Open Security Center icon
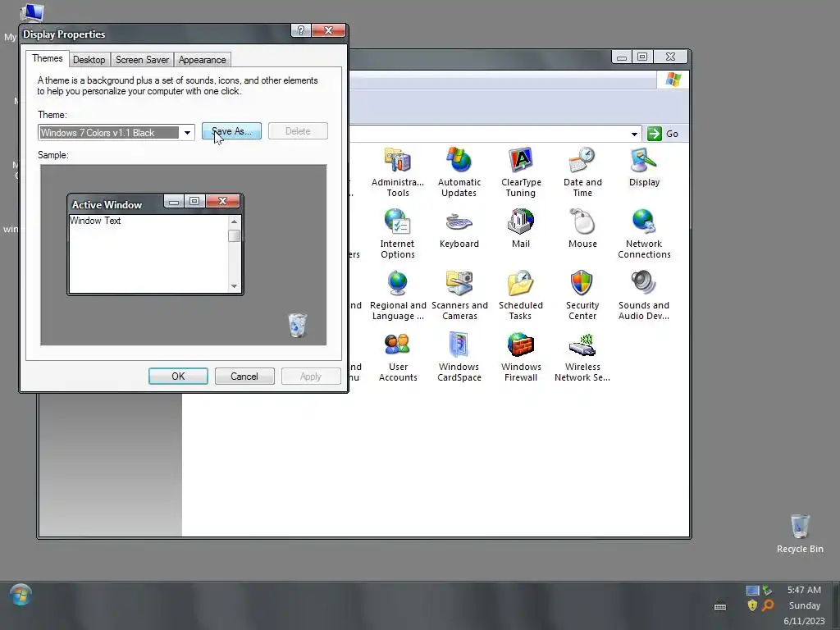This screenshot has height=630, width=840. [x=582, y=295]
